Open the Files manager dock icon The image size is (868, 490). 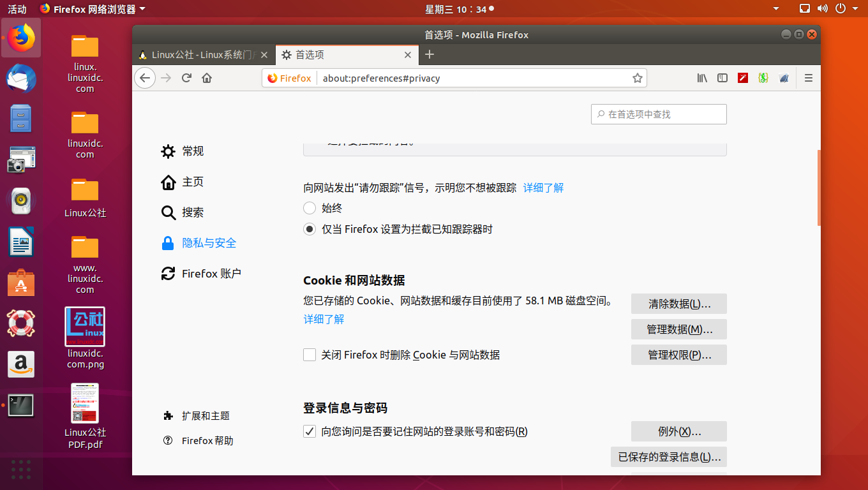pyautogui.click(x=21, y=119)
